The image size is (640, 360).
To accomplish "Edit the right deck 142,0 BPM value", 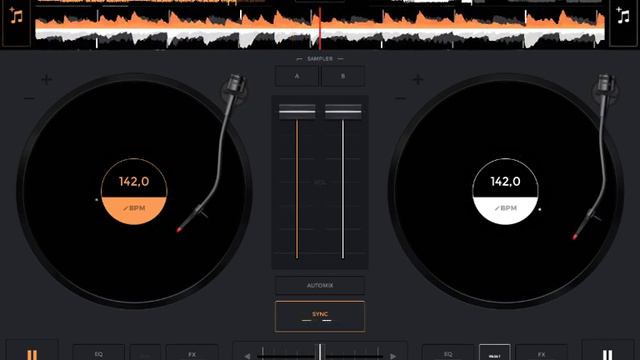I will (x=505, y=181).
